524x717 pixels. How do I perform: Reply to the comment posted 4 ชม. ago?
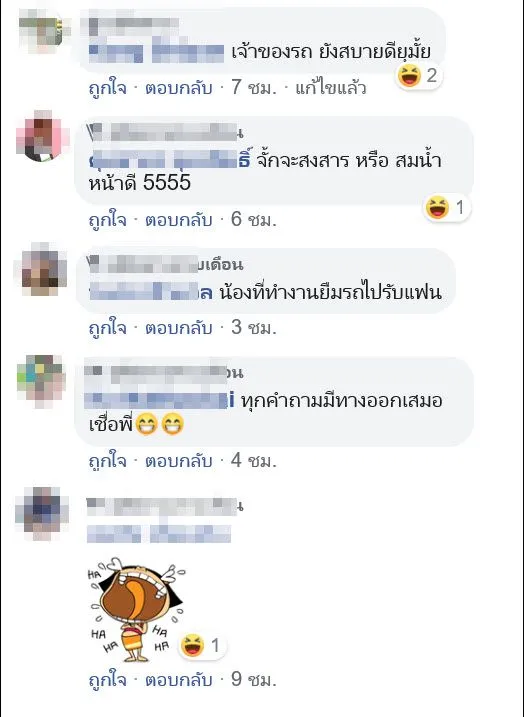click(x=179, y=461)
